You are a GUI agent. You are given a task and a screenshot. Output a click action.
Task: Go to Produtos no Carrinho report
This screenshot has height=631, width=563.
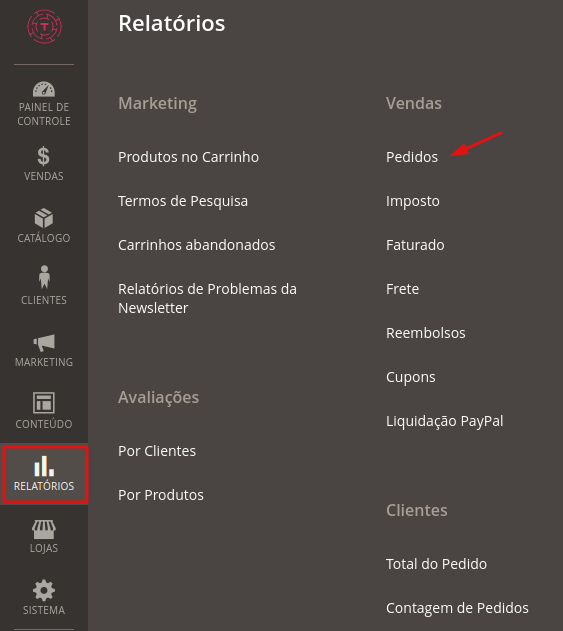[188, 157]
